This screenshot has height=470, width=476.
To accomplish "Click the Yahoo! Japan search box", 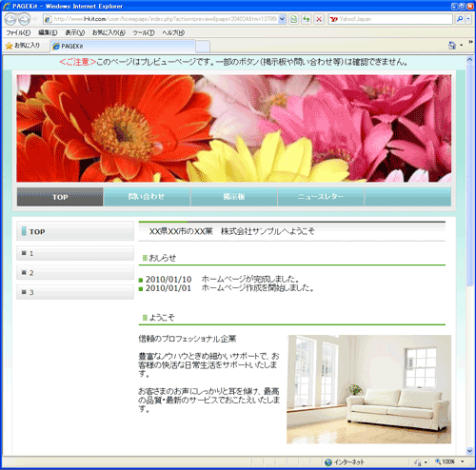I will (390, 19).
